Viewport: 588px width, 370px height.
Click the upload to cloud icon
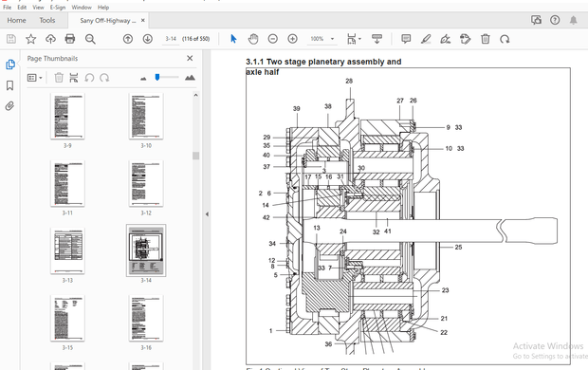50,39
